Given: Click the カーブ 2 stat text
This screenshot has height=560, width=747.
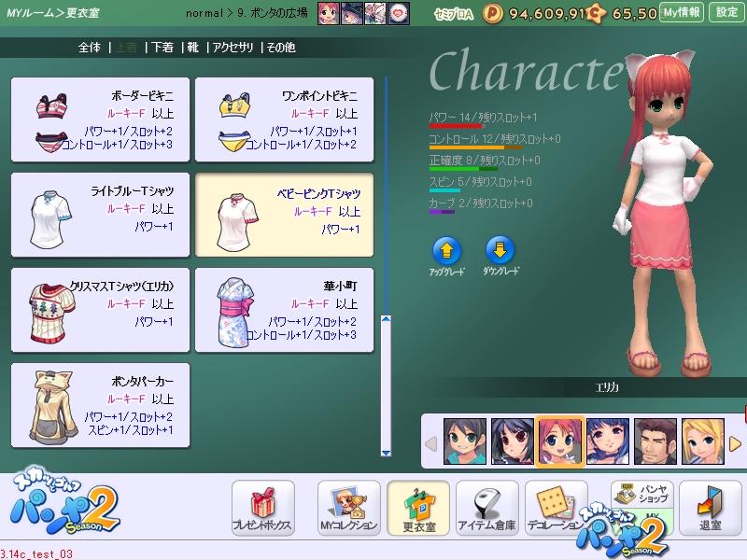Looking at the screenshot, I should click(x=481, y=203).
